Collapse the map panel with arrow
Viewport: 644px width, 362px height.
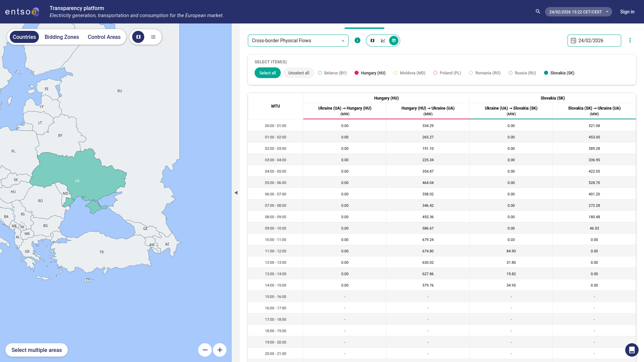236,193
